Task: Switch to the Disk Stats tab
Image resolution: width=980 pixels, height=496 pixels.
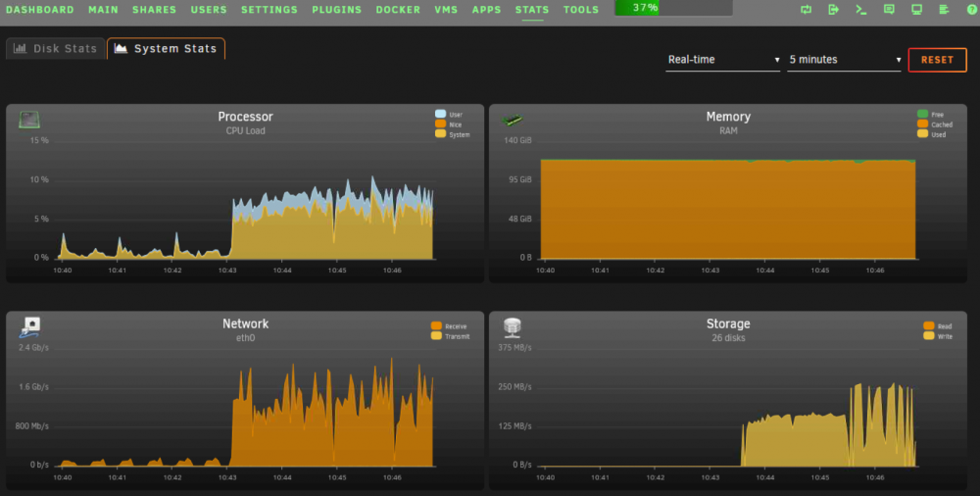Action: point(56,48)
